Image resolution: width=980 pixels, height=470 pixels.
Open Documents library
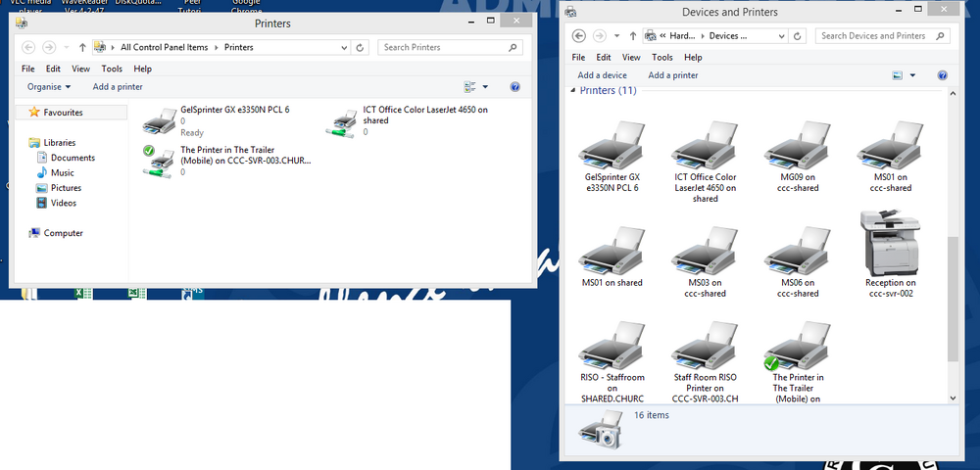tap(73, 158)
